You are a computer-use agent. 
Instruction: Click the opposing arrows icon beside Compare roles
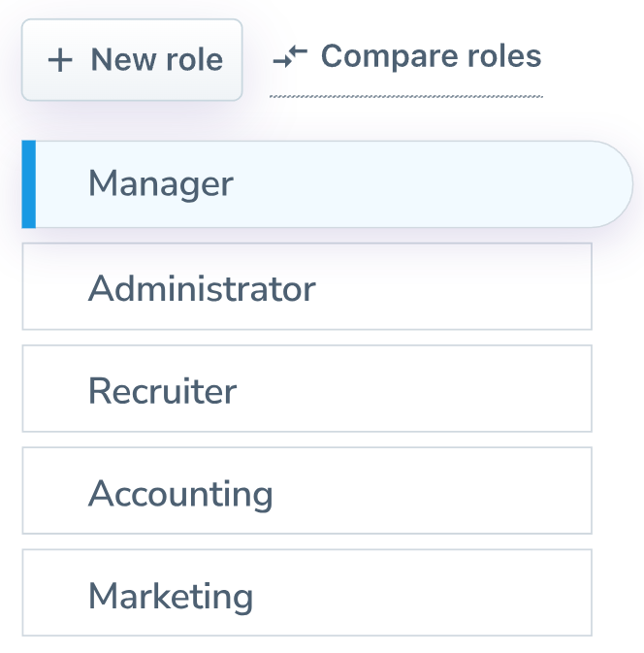(x=290, y=57)
